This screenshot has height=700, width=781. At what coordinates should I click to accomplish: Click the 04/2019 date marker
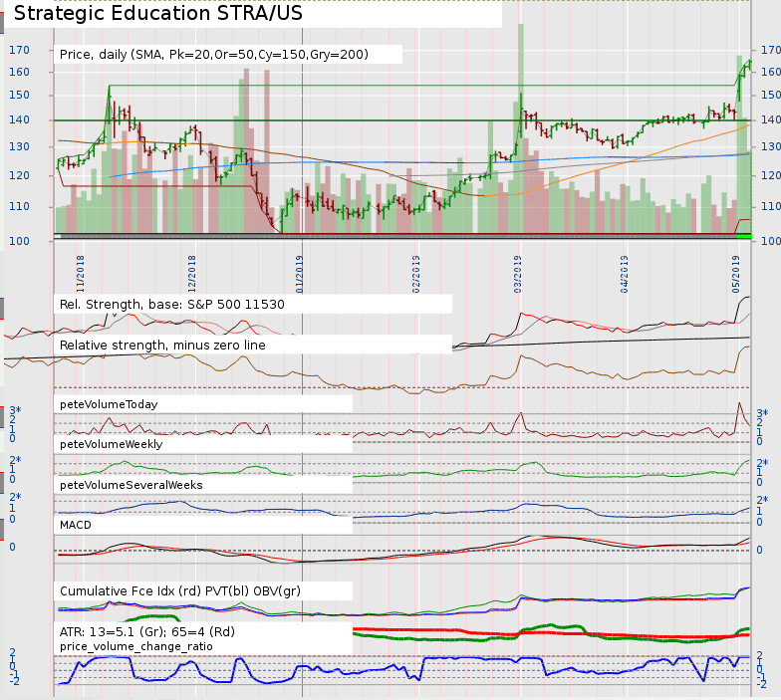pyautogui.click(x=624, y=274)
